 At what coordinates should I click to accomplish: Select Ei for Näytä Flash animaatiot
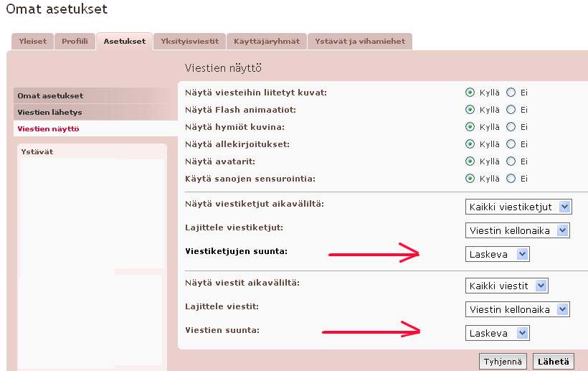(511, 110)
